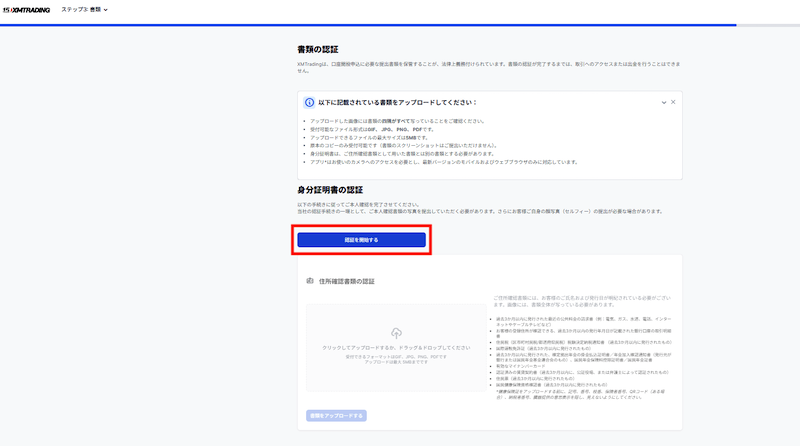The height and width of the screenshot is (446, 800).
Task: Click the クリックしてアップロード text in the drop zone
Action: 396,347
